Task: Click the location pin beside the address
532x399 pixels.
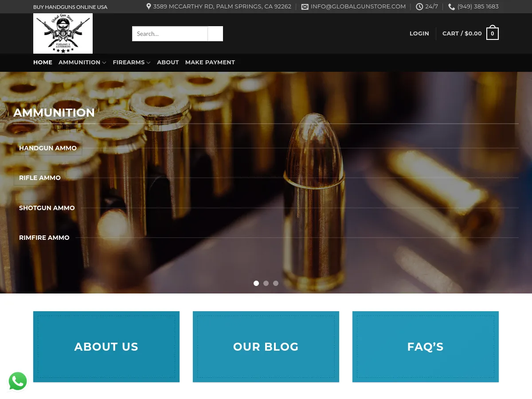Action: (149, 6)
